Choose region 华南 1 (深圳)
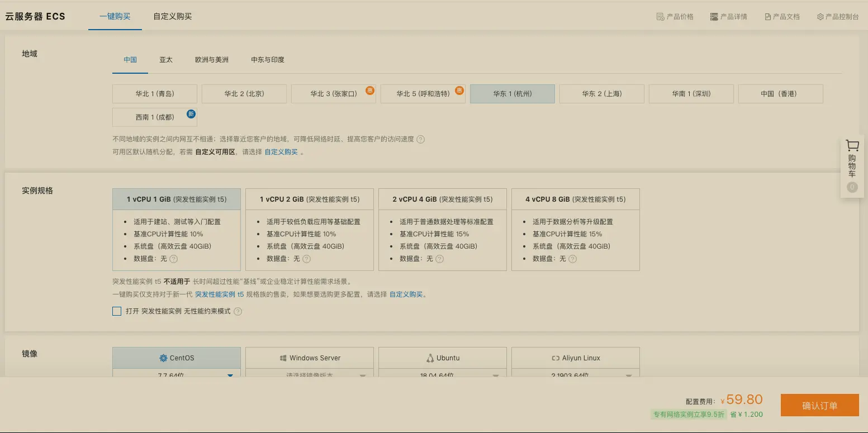The height and width of the screenshot is (433, 868). coord(691,94)
